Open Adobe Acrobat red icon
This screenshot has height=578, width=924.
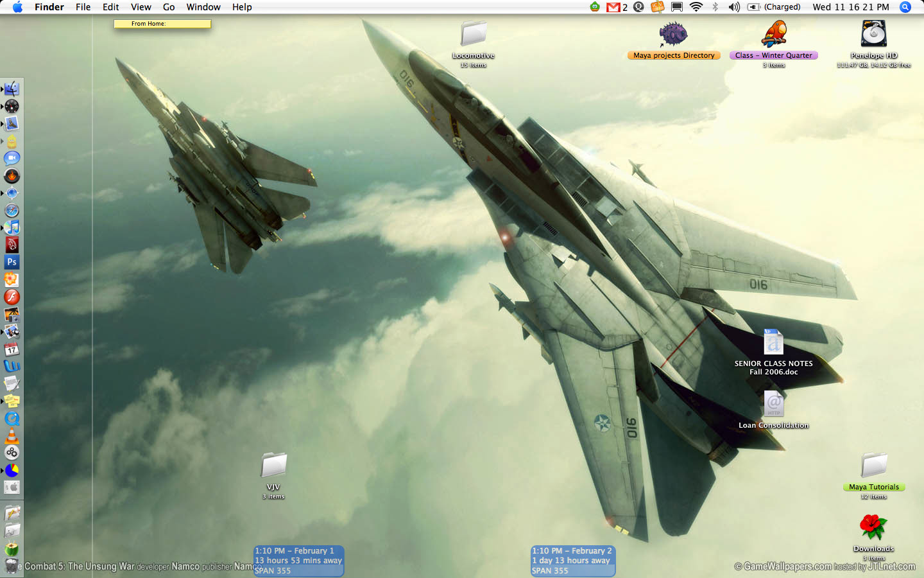[12, 245]
